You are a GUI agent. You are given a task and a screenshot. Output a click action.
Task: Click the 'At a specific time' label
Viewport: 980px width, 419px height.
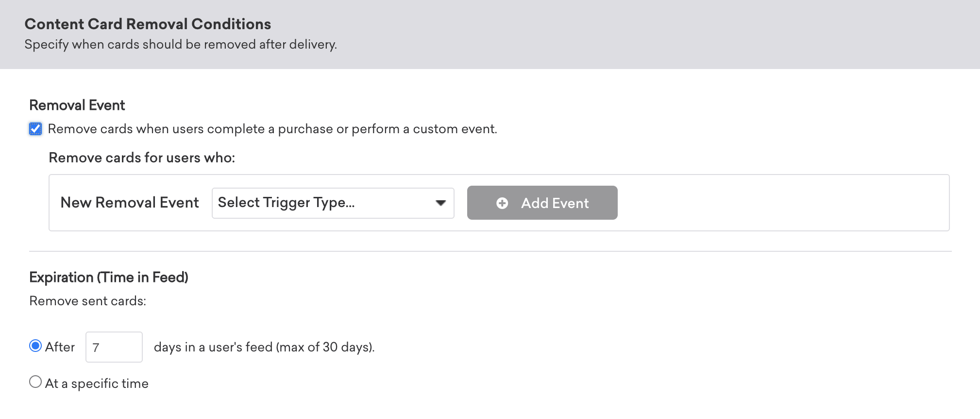[x=97, y=384]
